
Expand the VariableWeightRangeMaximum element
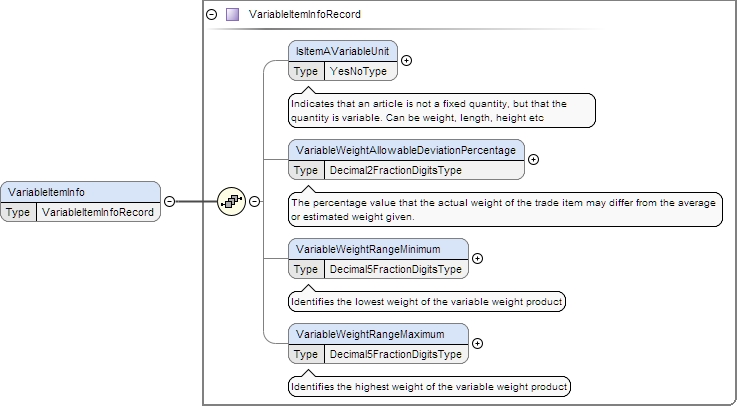coord(477,343)
